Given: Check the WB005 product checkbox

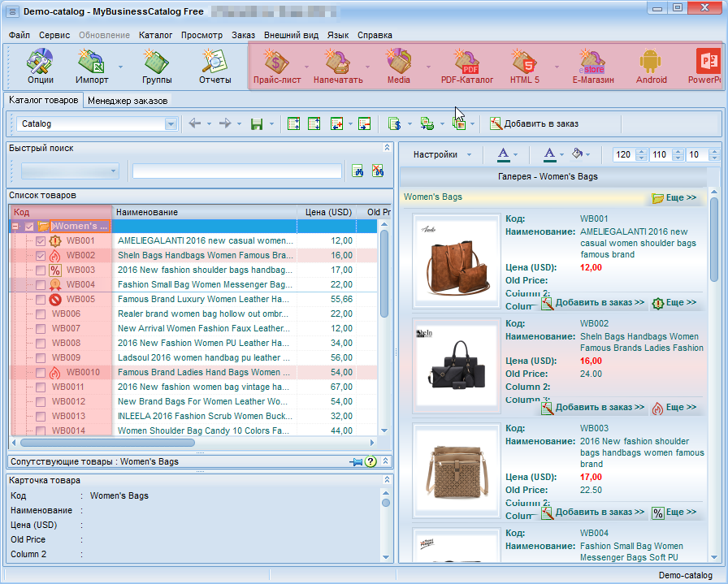Looking at the screenshot, I should pos(41,300).
